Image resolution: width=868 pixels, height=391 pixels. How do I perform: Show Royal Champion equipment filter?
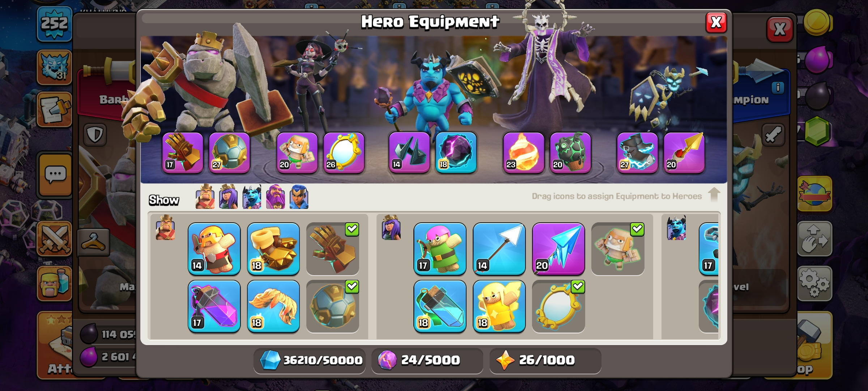[299, 197]
